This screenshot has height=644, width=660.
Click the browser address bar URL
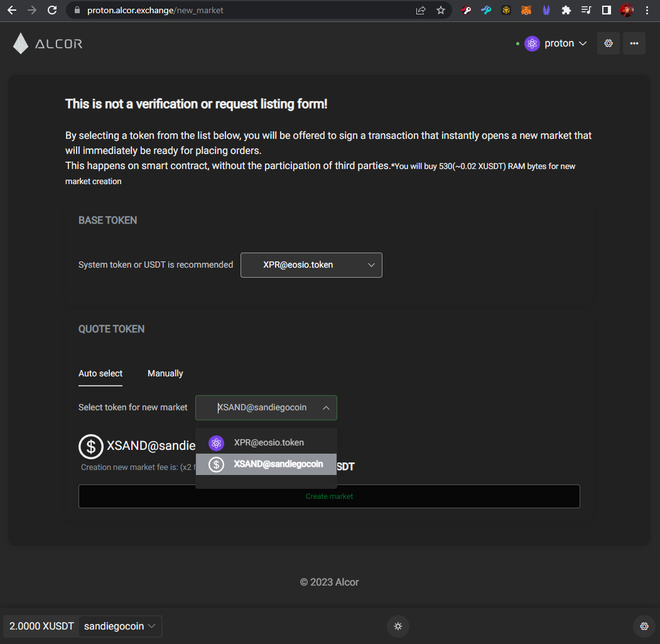pos(155,10)
